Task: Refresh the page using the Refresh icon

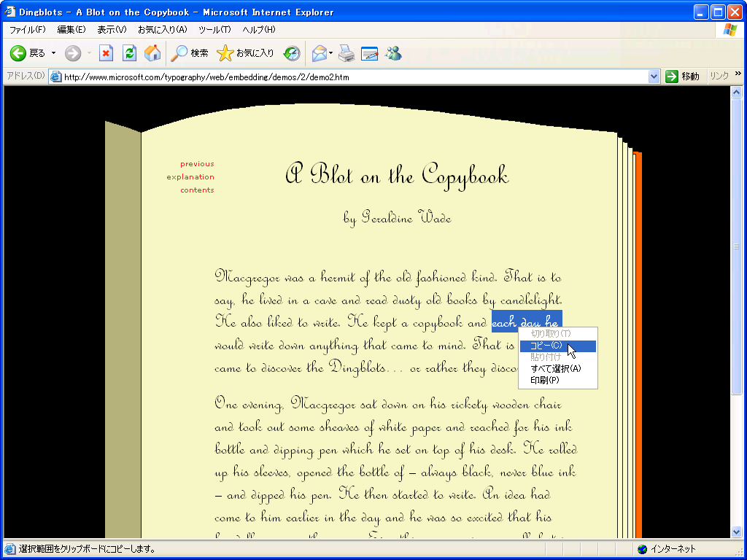Action: click(x=129, y=53)
